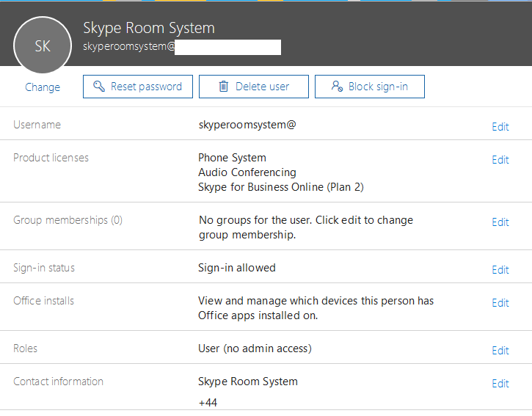Click the Sign-in allowed value
The image size is (532, 416).
point(237,268)
